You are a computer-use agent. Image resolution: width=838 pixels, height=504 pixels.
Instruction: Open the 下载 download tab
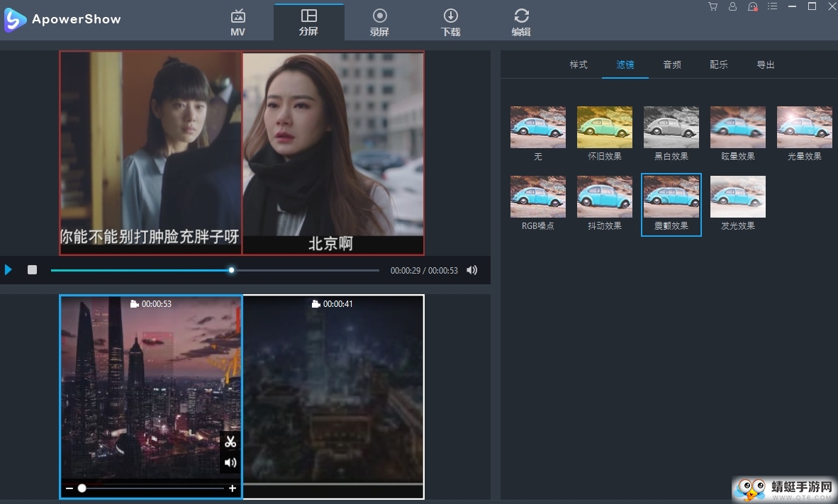point(450,23)
